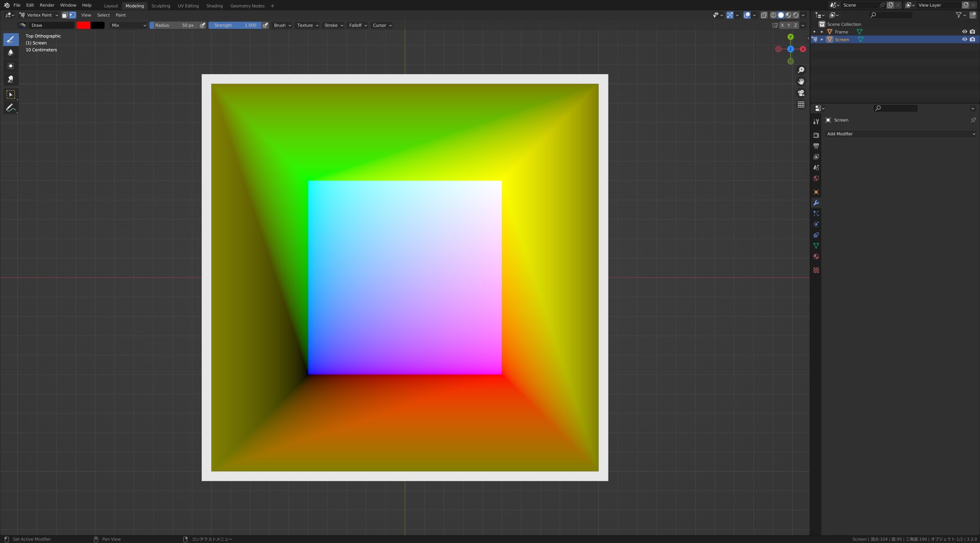Select the Blur brush tool
The image size is (980, 543).
(x=11, y=53)
